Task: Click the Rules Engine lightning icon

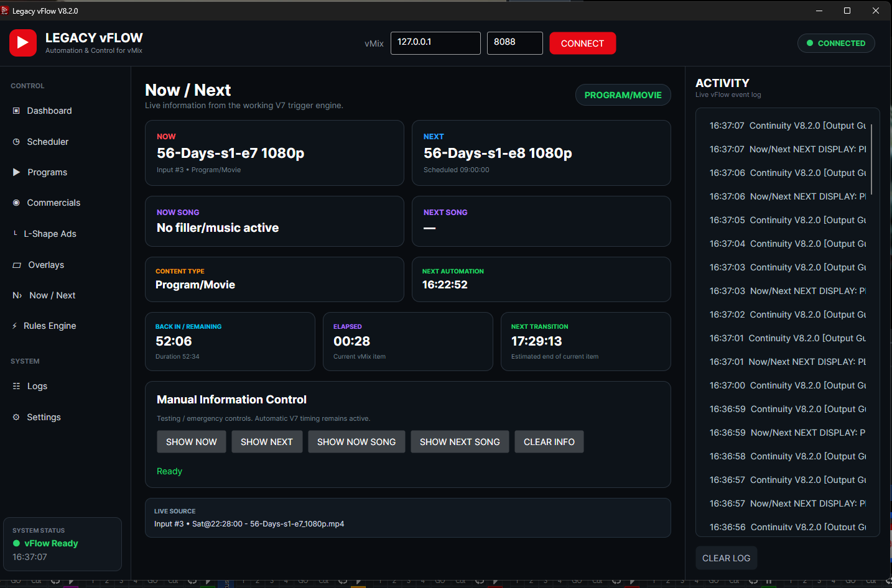Action: 15,326
